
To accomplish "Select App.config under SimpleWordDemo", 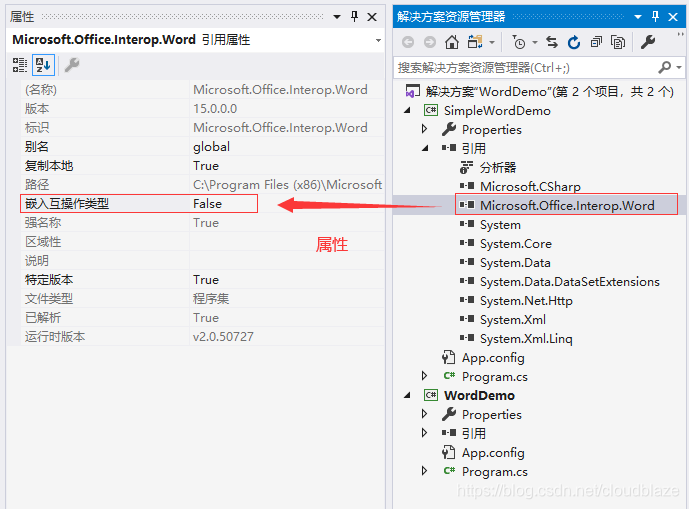I will [493, 358].
